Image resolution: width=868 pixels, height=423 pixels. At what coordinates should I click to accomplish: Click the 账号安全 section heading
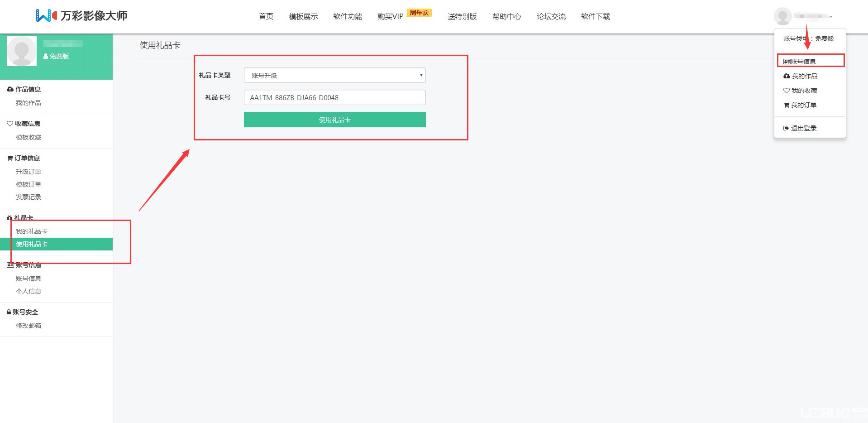point(25,312)
